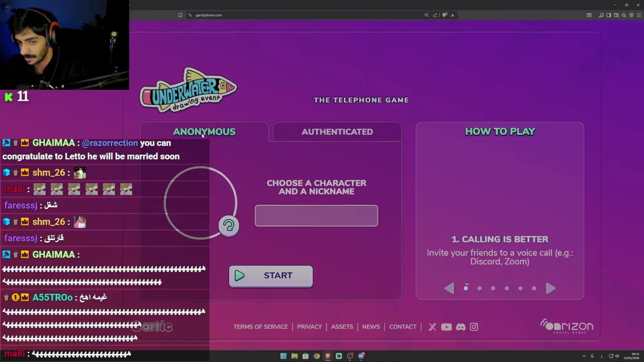Screen dimensions: 644x362
Task: Open the CONTACT link
Action: coord(403,327)
